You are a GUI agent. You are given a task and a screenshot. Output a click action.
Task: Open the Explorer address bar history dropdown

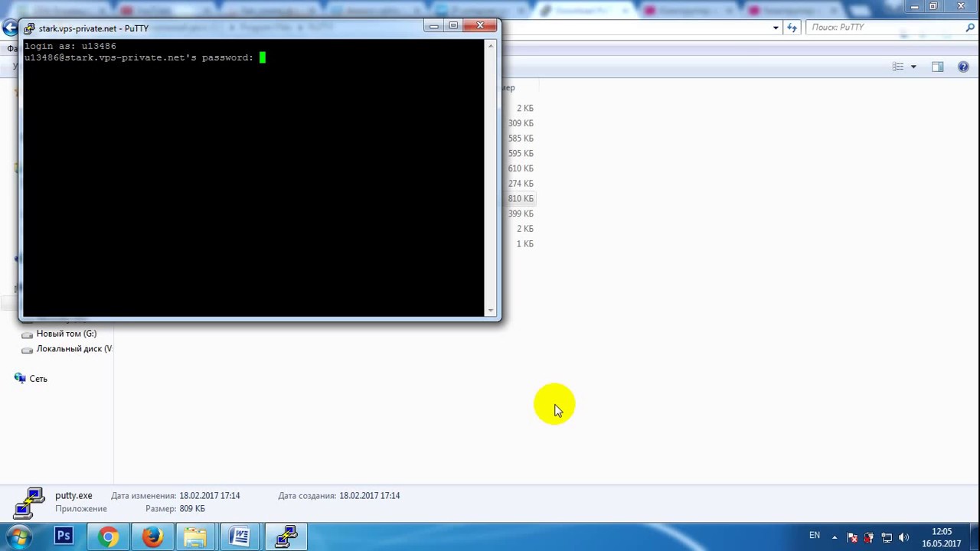tap(776, 28)
